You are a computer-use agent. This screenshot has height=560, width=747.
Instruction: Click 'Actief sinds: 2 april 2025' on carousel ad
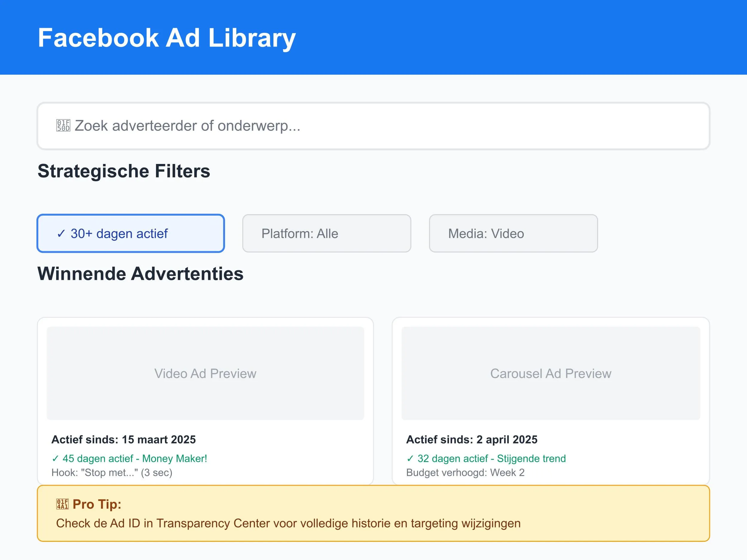click(472, 439)
